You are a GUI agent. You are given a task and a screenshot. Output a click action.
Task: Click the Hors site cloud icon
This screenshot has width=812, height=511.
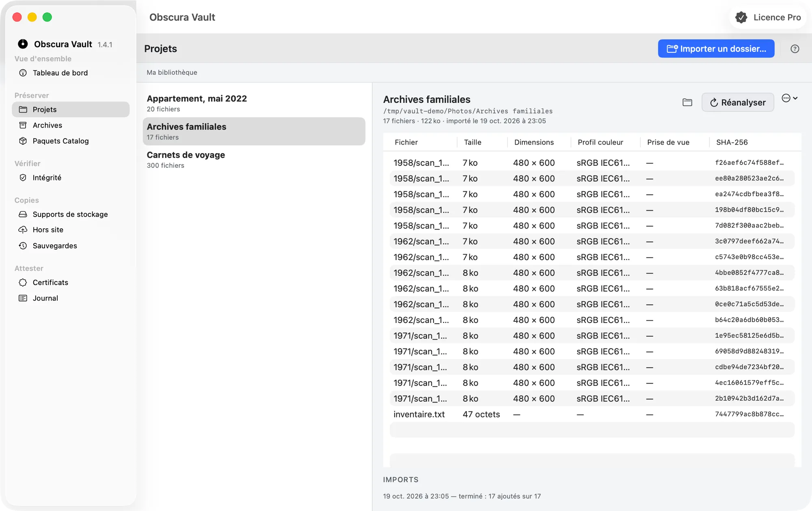click(23, 230)
